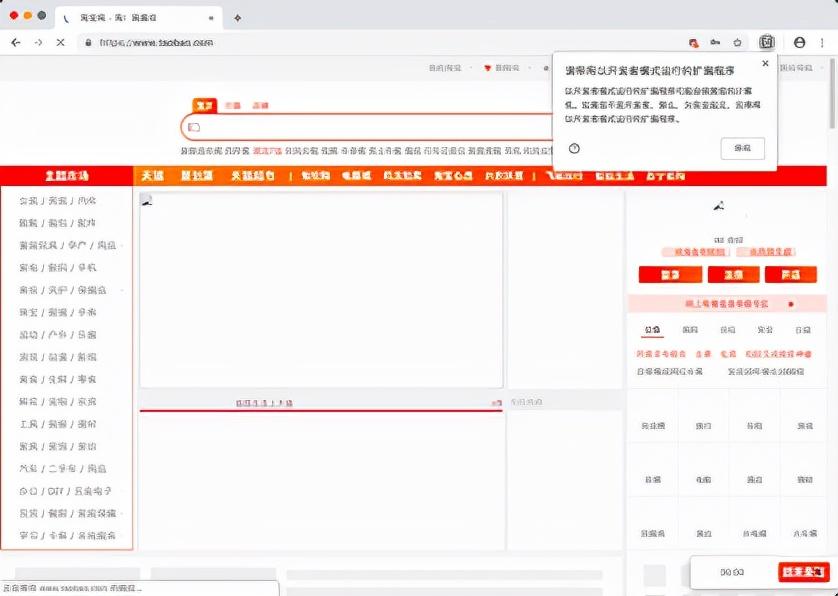Click inside the Taobao search box
Screen dimensions: 838x596
[369, 127]
